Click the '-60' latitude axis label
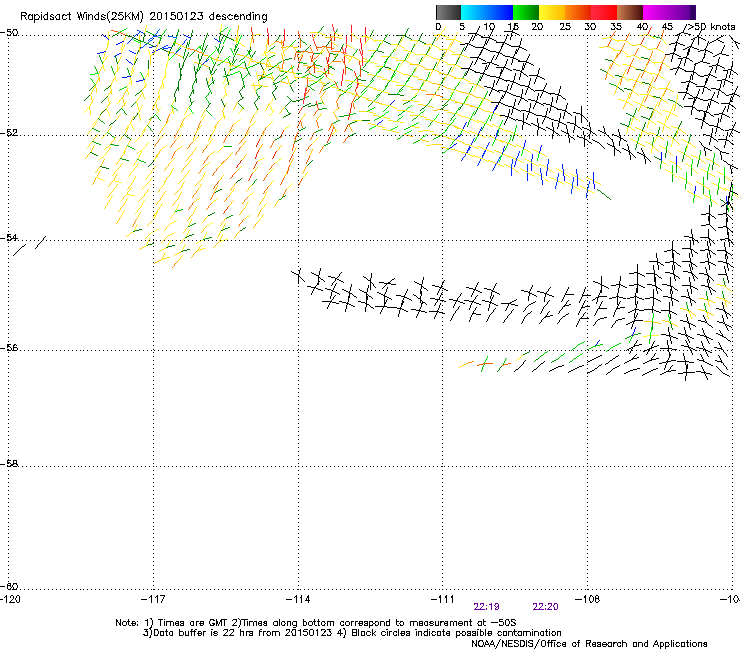The image size is (740, 650). point(9,586)
